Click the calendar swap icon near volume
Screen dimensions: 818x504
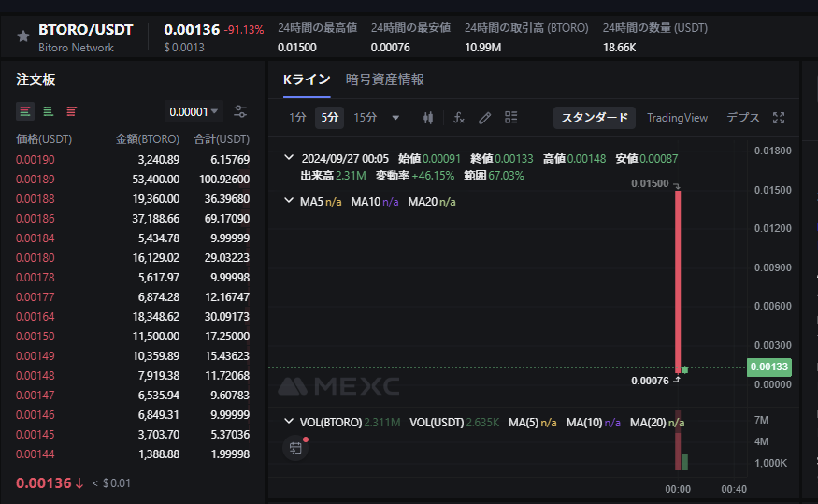click(x=295, y=448)
